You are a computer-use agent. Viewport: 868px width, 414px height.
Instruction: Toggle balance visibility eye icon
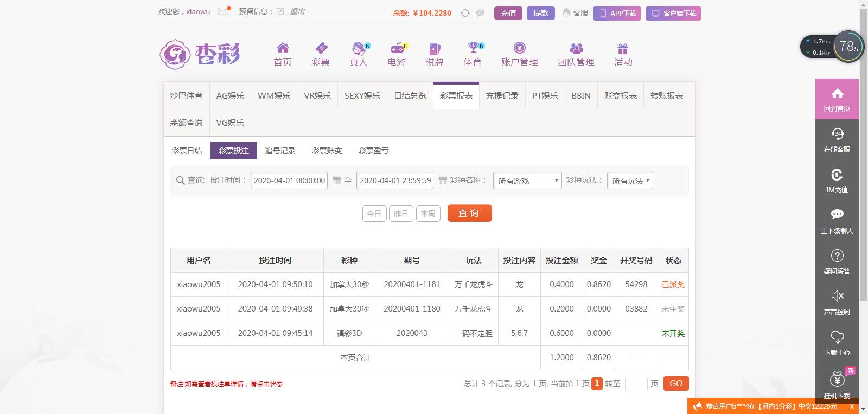tap(480, 13)
